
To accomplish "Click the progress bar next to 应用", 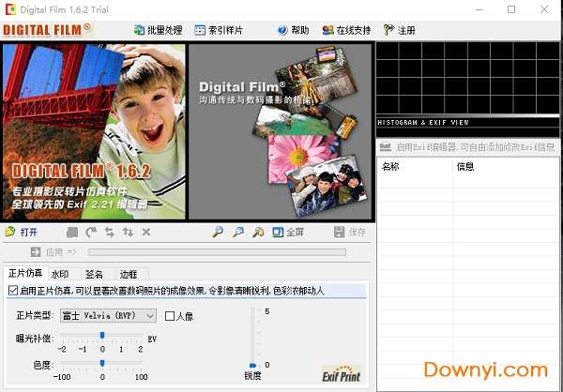I will click(218, 252).
